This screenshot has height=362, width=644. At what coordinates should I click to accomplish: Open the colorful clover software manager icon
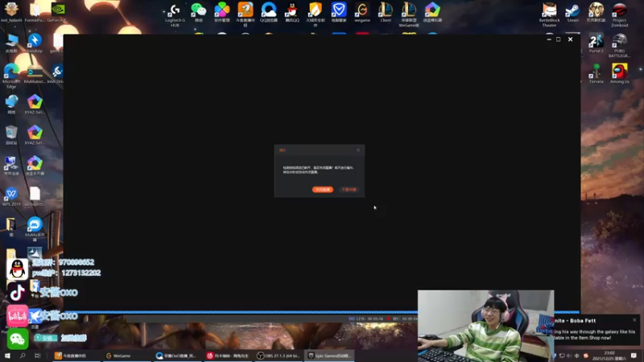coord(222,12)
